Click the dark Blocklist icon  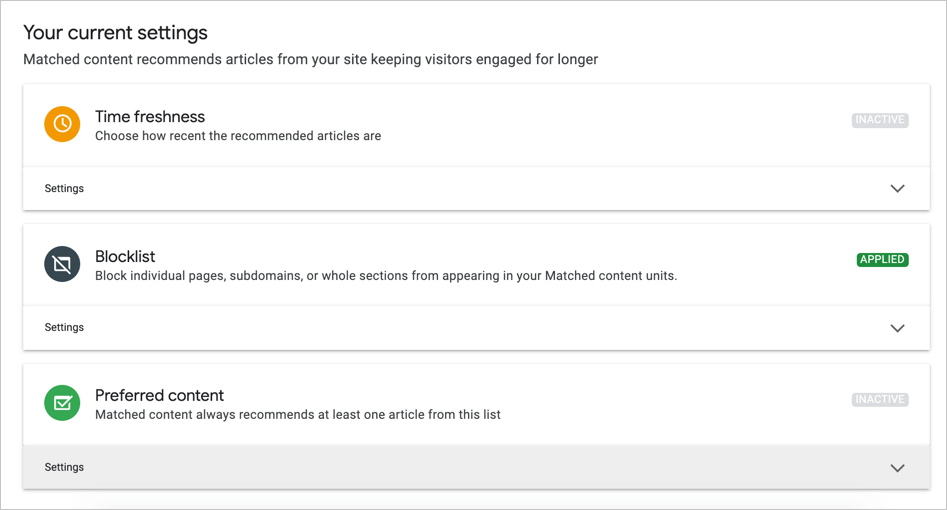coord(62,264)
